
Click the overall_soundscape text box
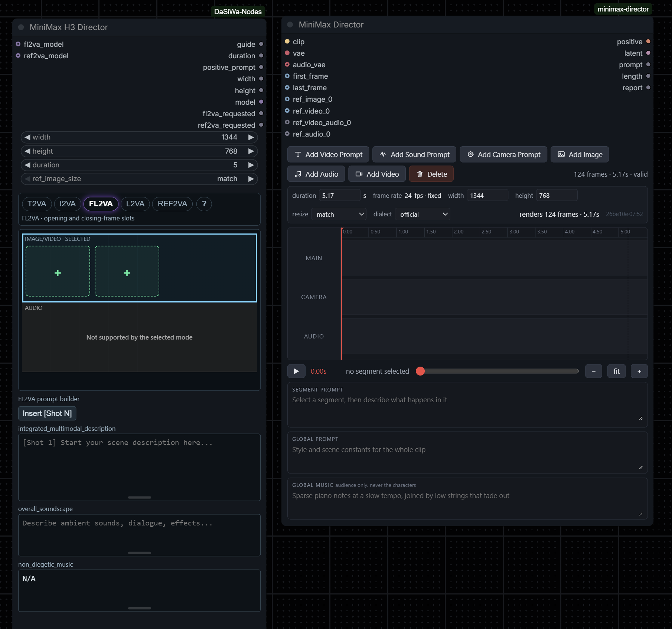point(139,535)
